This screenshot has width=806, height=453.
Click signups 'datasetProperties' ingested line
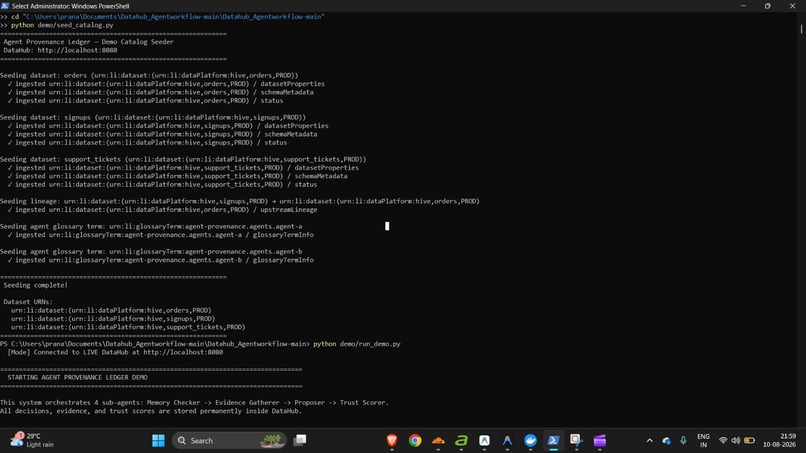[x=168, y=125]
